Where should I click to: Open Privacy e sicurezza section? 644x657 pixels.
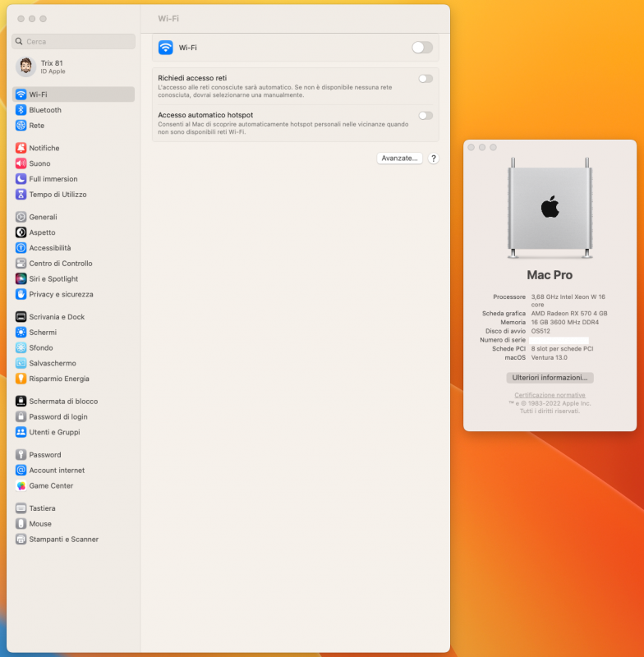coord(61,294)
